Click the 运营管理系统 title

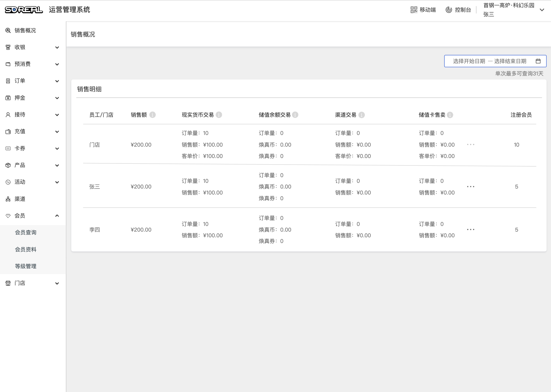coord(69,10)
